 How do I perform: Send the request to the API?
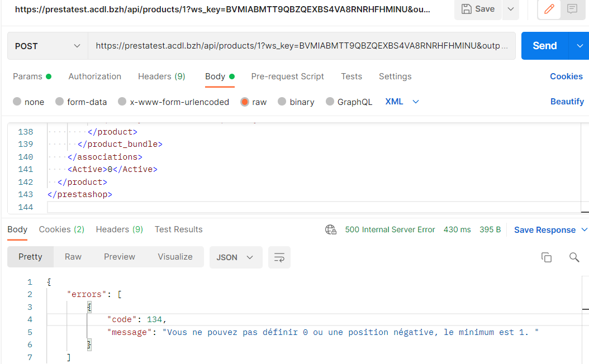(x=544, y=46)
